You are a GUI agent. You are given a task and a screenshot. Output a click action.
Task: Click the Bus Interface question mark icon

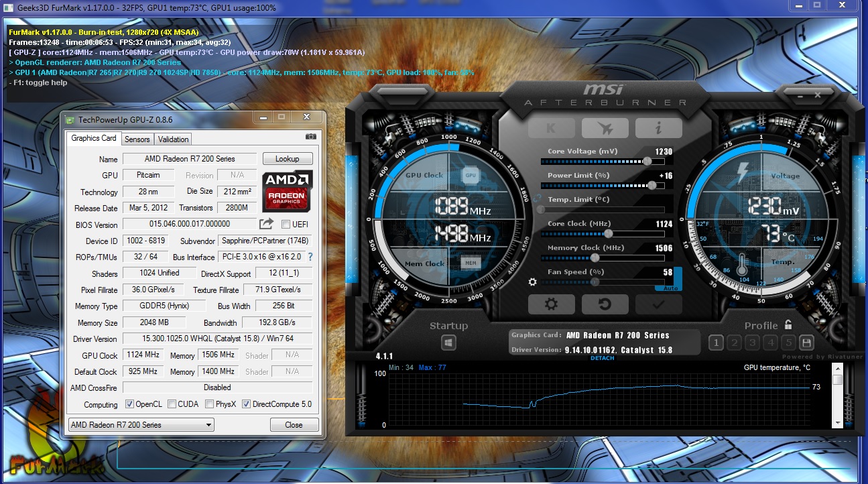coord(310,257)
